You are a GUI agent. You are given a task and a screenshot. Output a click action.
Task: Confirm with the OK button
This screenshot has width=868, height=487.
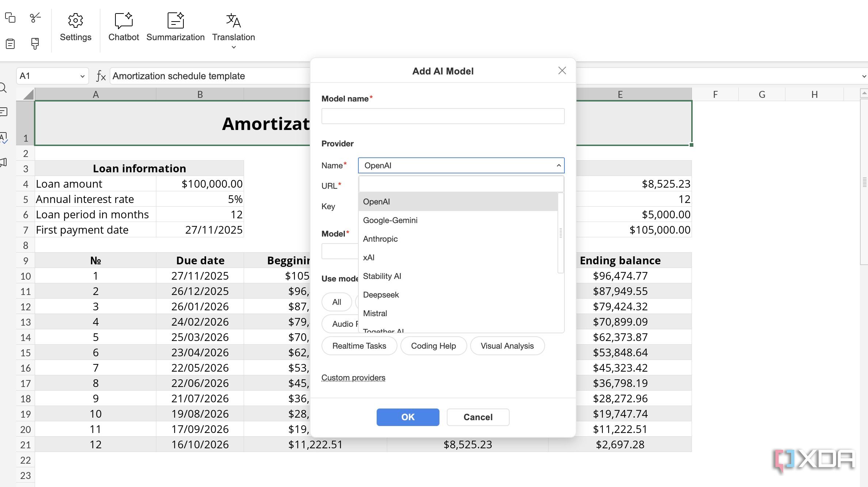(408, 417)
